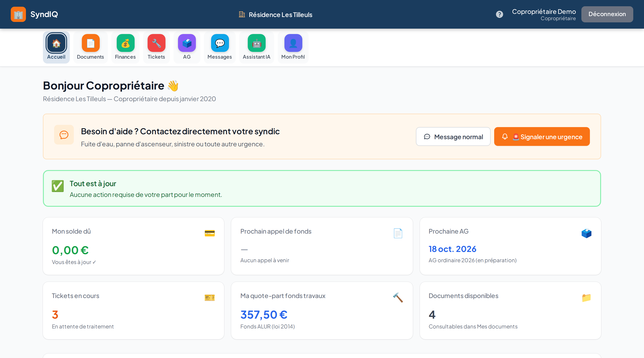
Task: Open the Messages speech bubble icon
Action: pyautogui.click(x=220, y=43)
